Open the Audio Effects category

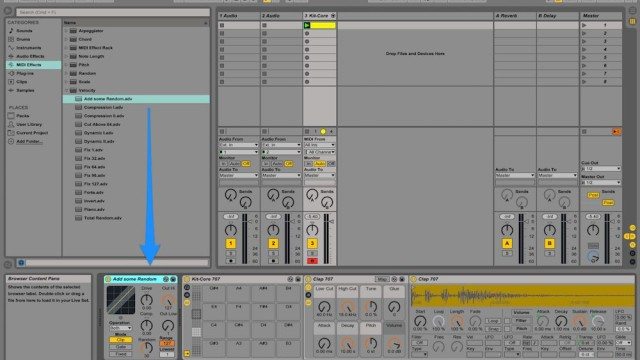(x=30, y=56)
